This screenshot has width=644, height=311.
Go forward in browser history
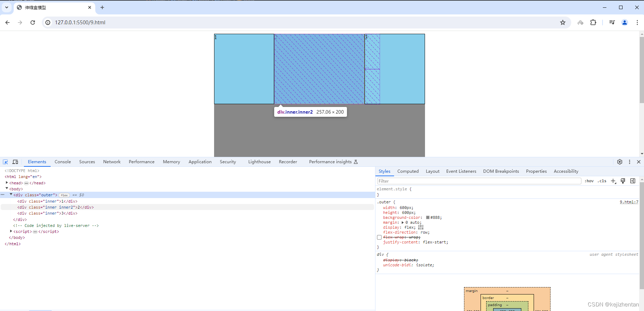[x=20, y=23]
